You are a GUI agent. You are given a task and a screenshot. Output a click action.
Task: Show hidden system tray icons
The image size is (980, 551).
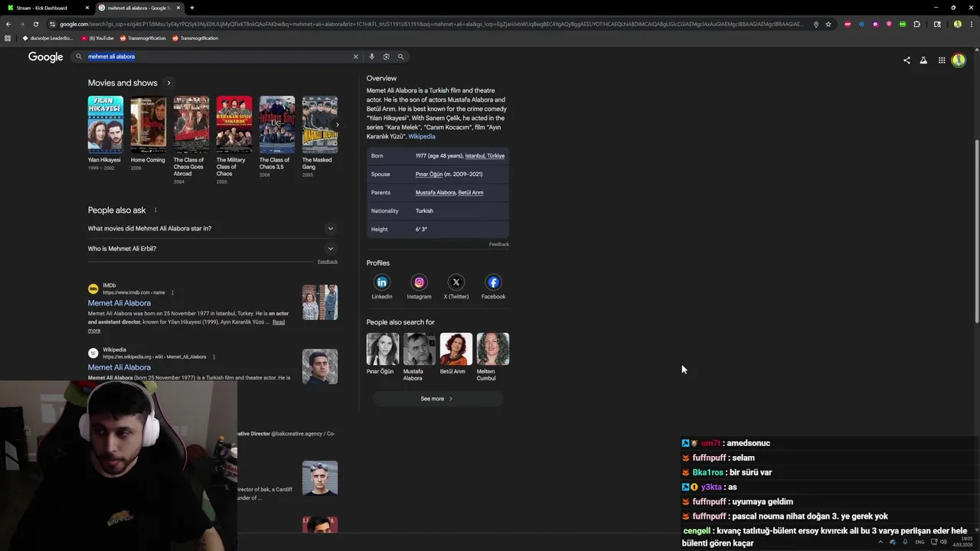pos(880,542)
